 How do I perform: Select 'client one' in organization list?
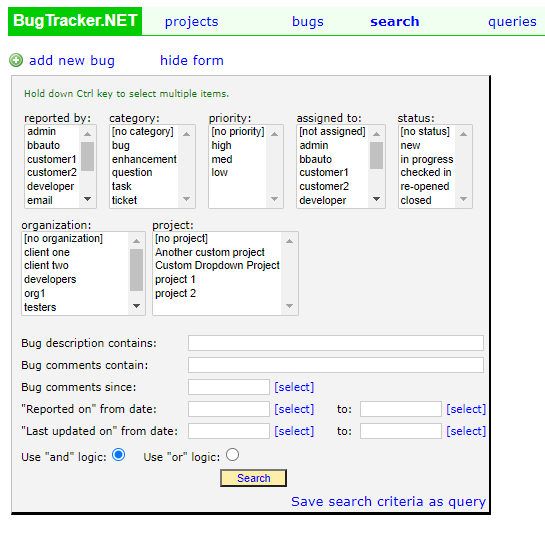click(75, 252)
